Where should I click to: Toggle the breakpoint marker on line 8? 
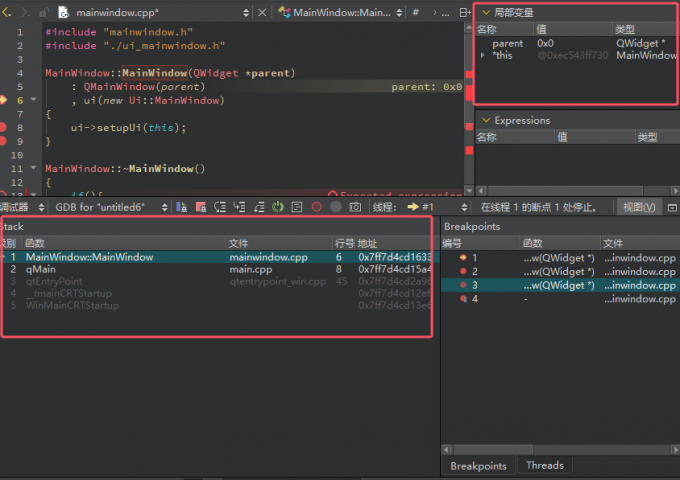tap(4, 128)
